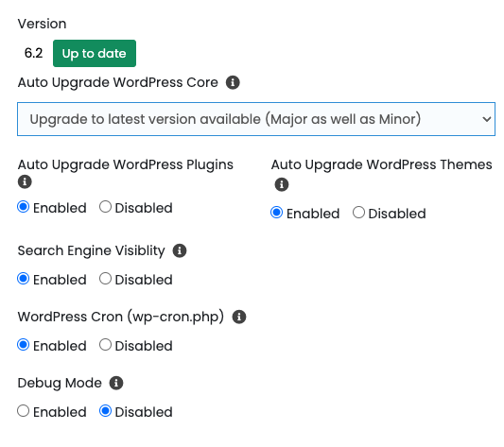The height and width of the screenshot is (447, 504).
Task: Click info icon under Auto Upgrade WordPress Themes
Action: (282, 184)
